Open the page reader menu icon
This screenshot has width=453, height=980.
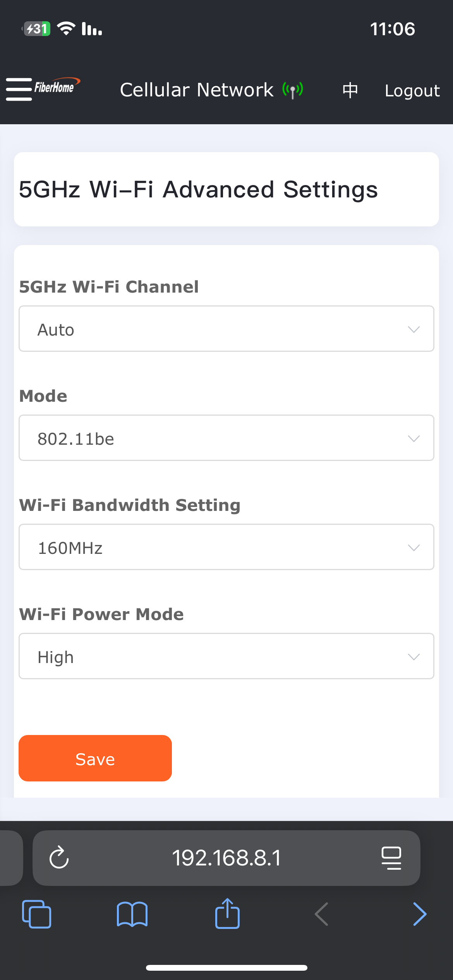tap(391, 858)
